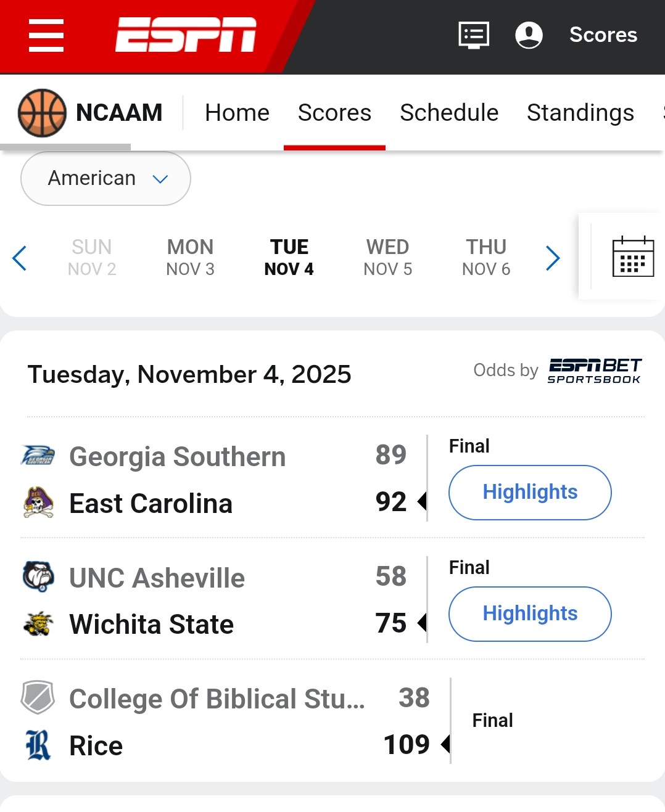Tap the NCAAM basketball icon
Screen dimensions: 665x812
pyautogui.click(x=42, y=113)
